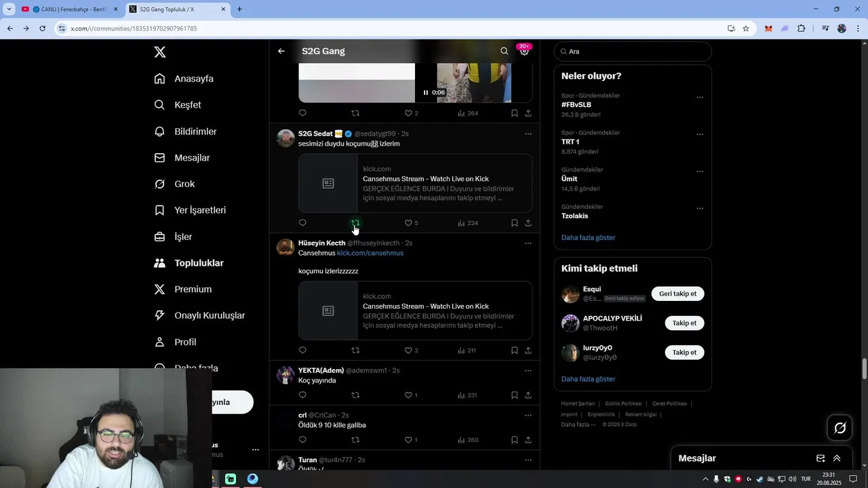Reply to Hüseyin Kecth's post

(302, 350)
